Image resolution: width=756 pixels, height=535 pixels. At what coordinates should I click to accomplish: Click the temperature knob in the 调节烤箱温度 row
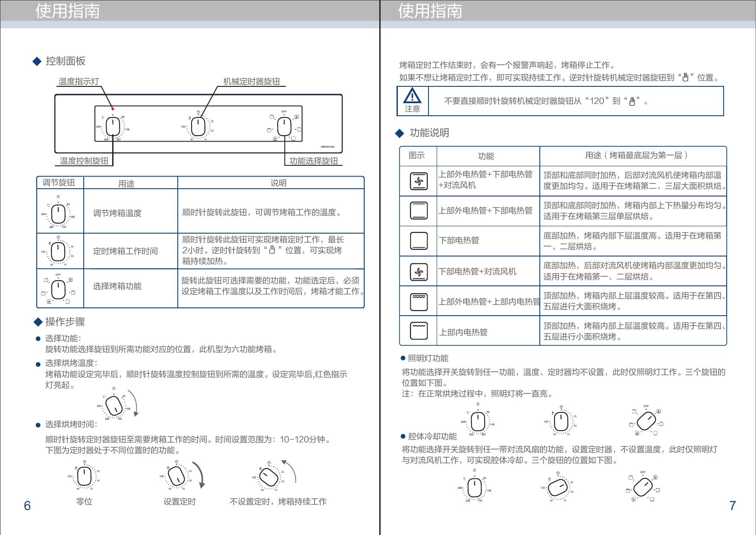[58, 213]
